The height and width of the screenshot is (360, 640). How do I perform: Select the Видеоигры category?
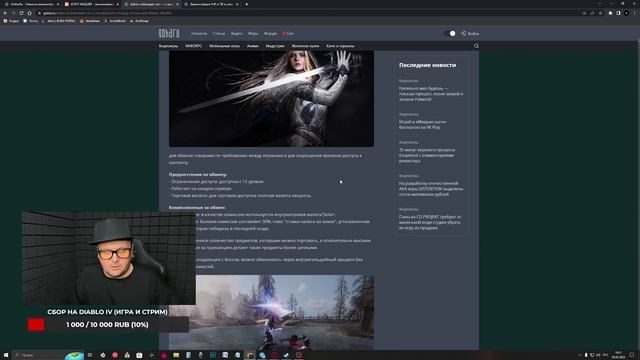pos(168,46)
